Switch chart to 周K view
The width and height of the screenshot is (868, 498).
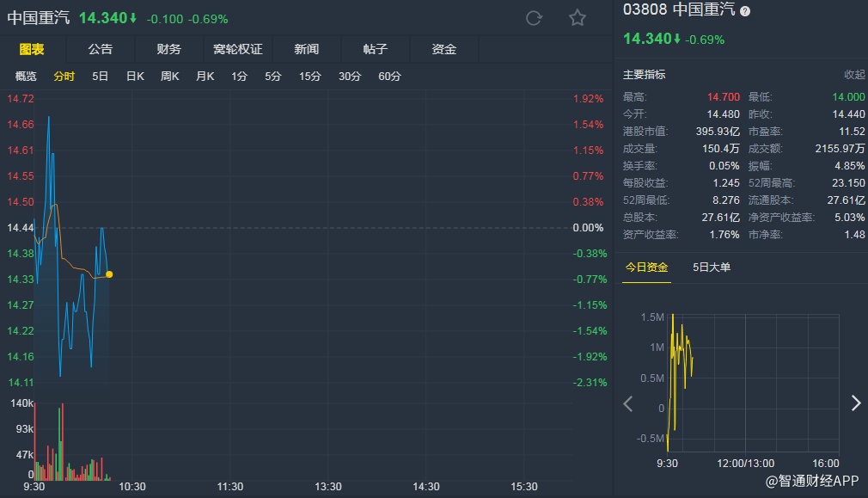[169, 77]
